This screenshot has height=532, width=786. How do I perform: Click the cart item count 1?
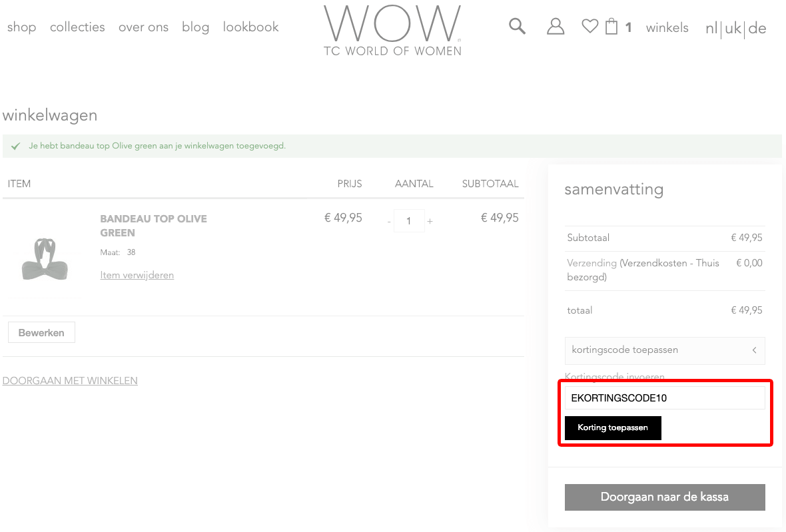[x=628, y=27]
